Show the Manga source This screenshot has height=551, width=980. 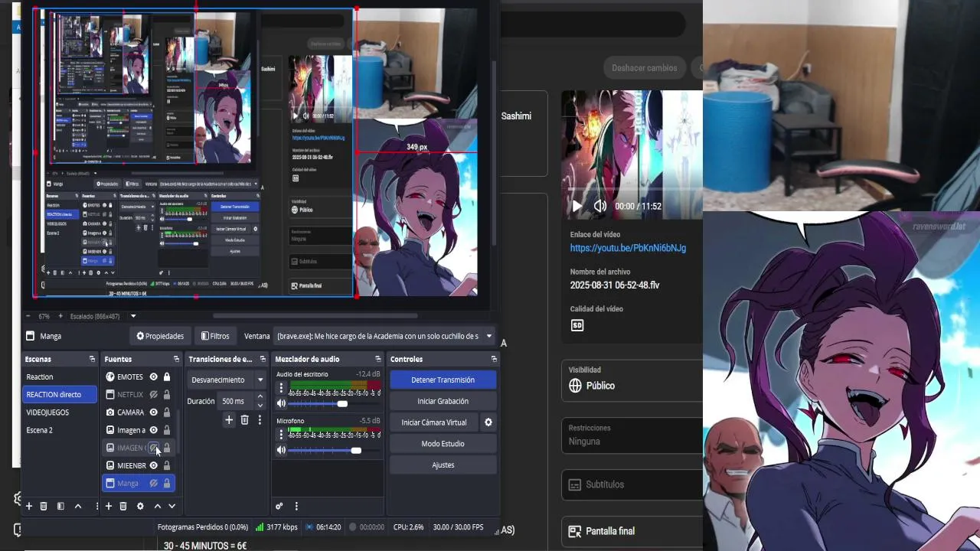click(154, 483)
